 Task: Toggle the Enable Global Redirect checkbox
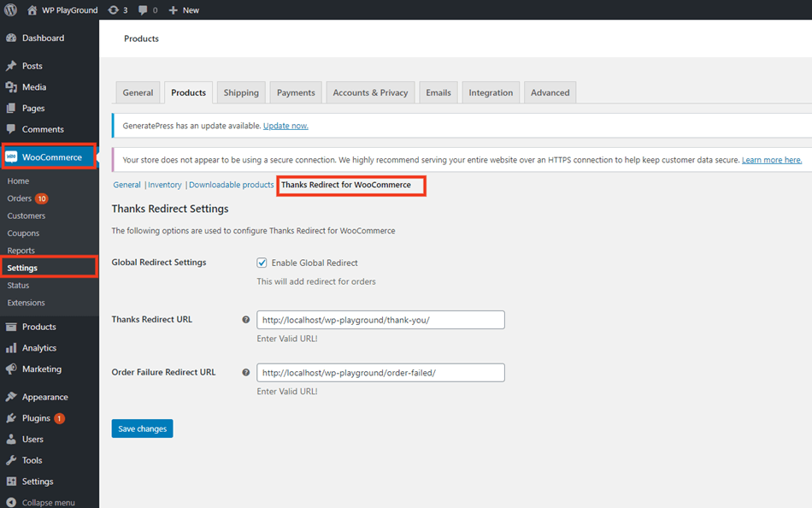(262, 263)
